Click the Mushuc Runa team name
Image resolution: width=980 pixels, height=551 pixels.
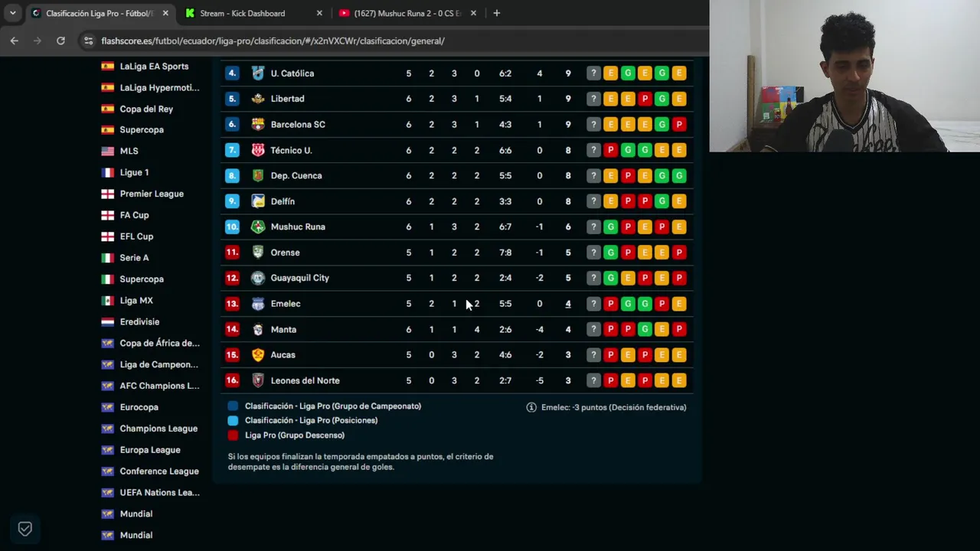[x=298, y=227]
